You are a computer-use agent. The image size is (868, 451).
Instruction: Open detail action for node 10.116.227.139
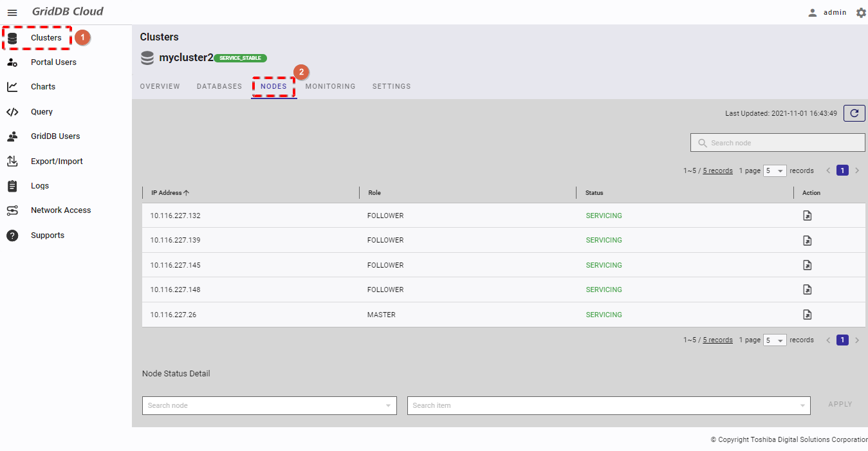808,241
